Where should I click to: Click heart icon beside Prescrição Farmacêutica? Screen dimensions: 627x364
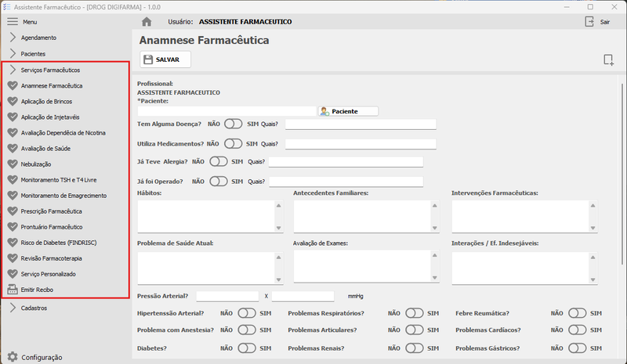[x=13, y=211]
